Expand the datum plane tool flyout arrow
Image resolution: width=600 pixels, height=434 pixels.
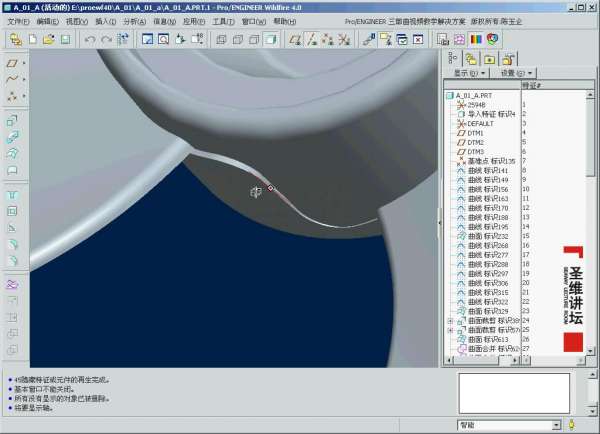(x=24, y=63)
